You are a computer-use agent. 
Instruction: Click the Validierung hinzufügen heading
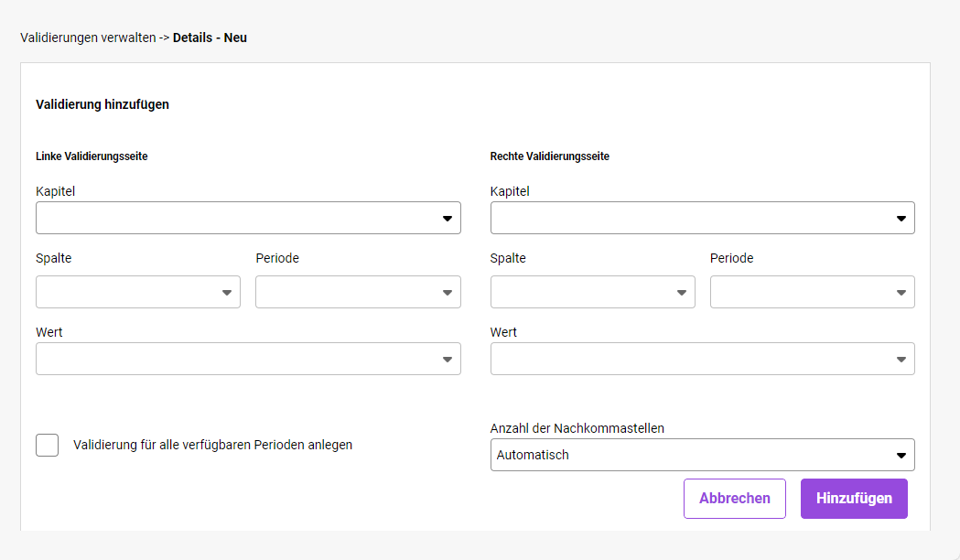102,104
